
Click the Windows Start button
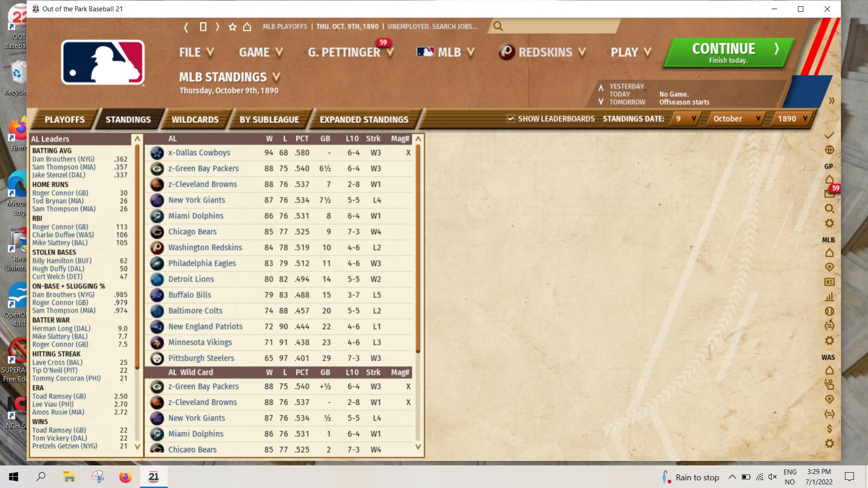(14, 477)
